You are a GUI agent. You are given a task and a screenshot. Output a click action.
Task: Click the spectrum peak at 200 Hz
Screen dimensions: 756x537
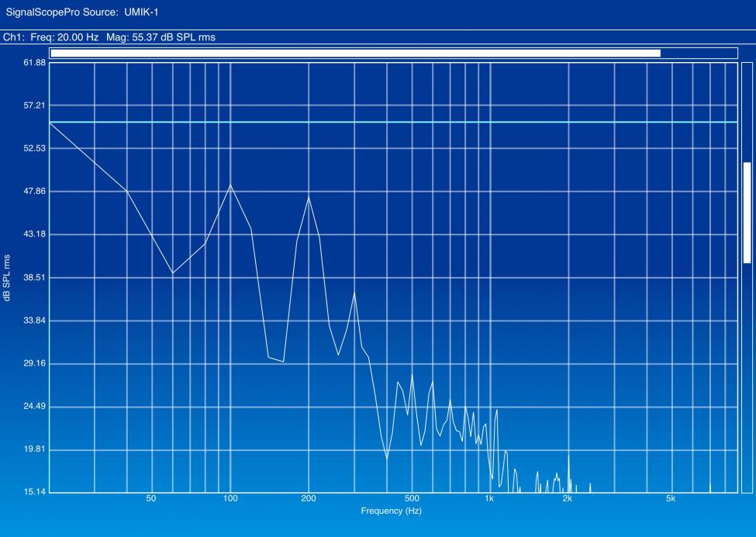point(309,197)
